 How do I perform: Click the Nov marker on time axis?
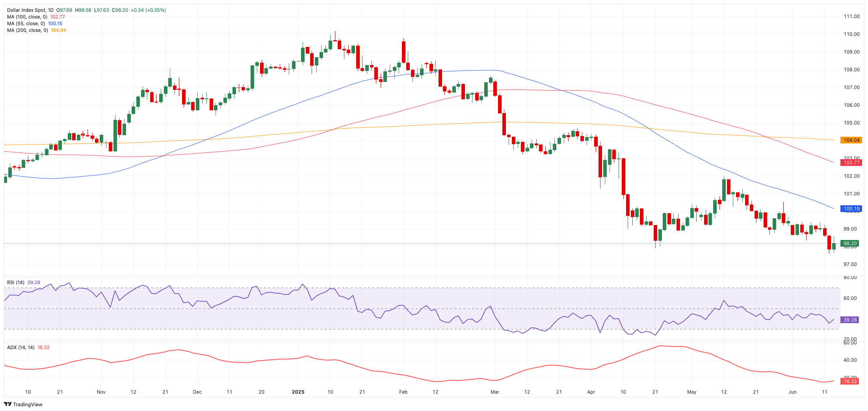coord(101,392)
